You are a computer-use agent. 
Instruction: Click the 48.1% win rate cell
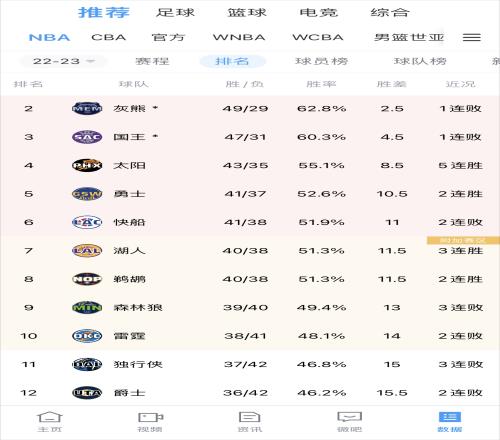point(321,336)
